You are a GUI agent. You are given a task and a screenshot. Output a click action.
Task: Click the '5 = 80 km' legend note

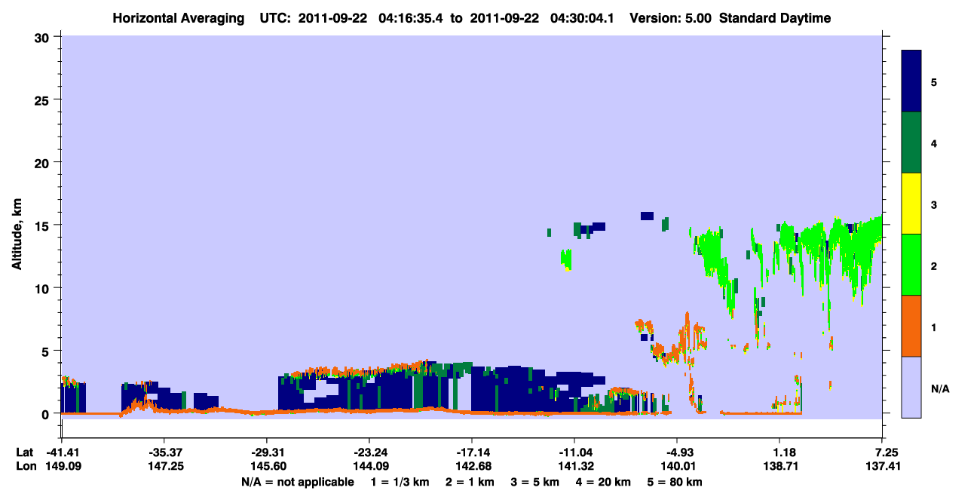[676, 482]
